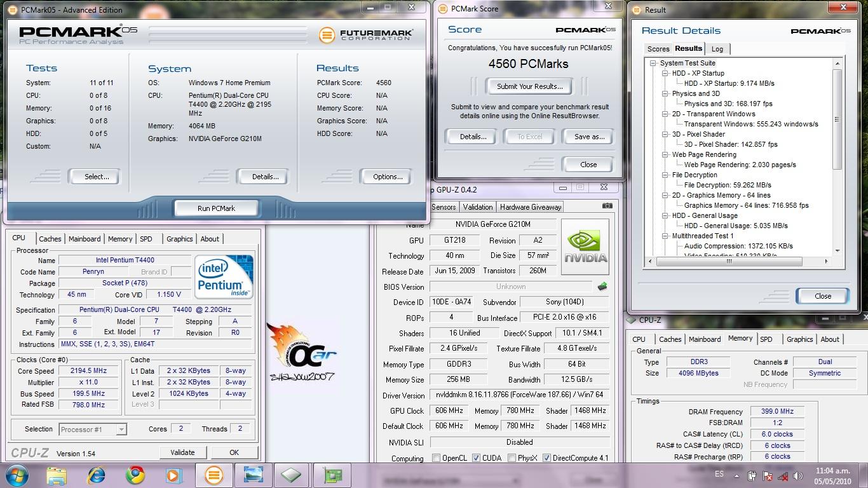Collapse the System Test Suite node
The height and width of the screenshot is (488, 868).
(653, 63)
